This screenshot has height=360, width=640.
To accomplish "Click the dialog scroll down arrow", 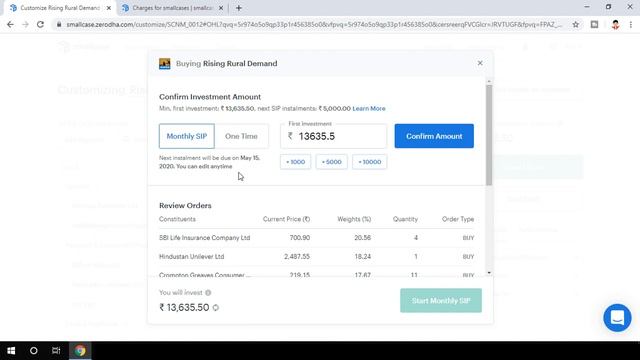I will coord(489,273).
